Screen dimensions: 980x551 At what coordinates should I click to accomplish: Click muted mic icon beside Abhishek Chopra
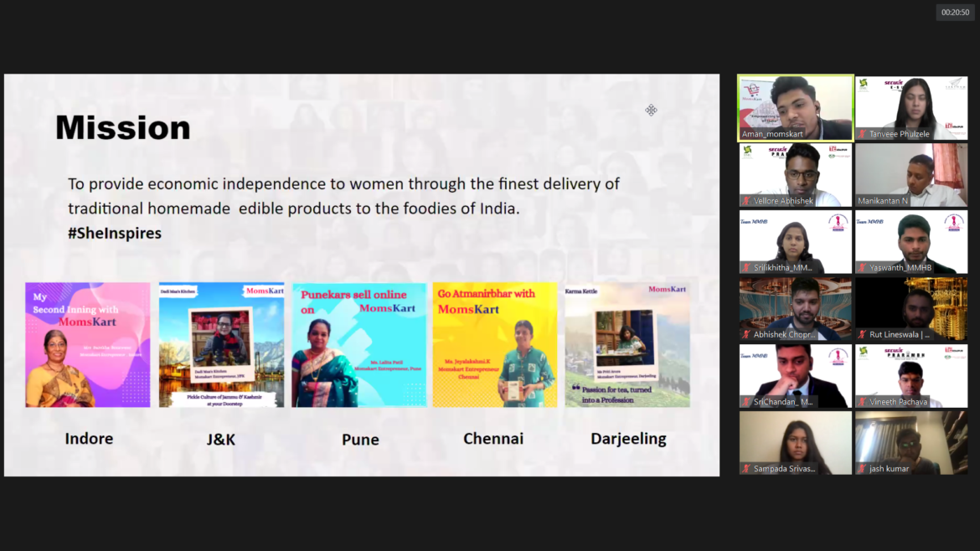click(746, 335)
